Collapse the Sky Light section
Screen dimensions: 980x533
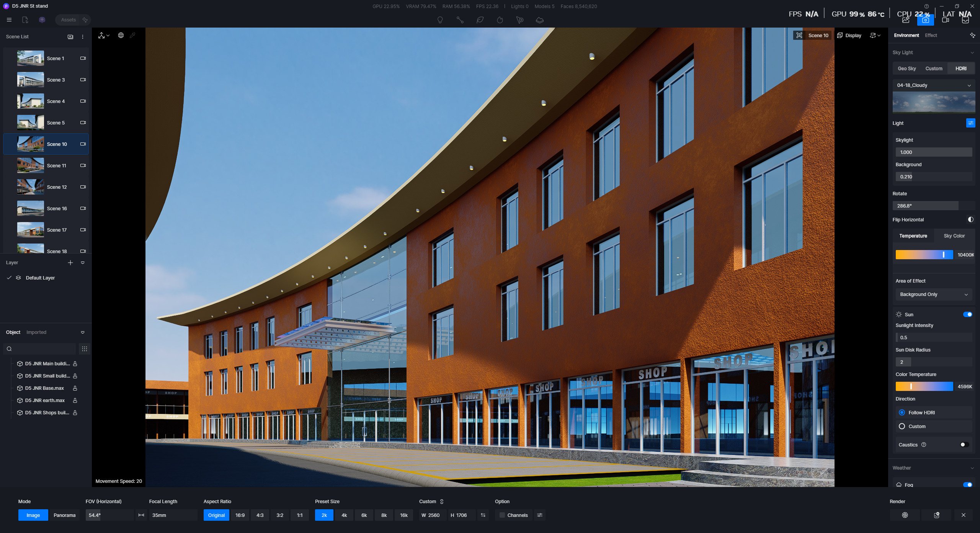[x=972, y=52]
